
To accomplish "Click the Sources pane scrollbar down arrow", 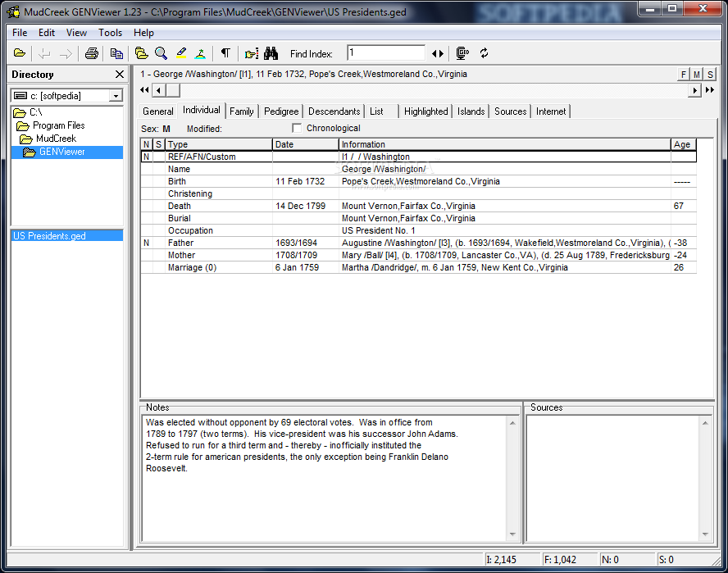I will [x=705, y=534].
